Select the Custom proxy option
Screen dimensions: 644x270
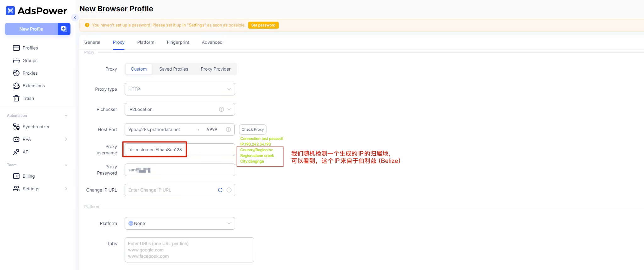pyautogui.click(x=138, y=69)
